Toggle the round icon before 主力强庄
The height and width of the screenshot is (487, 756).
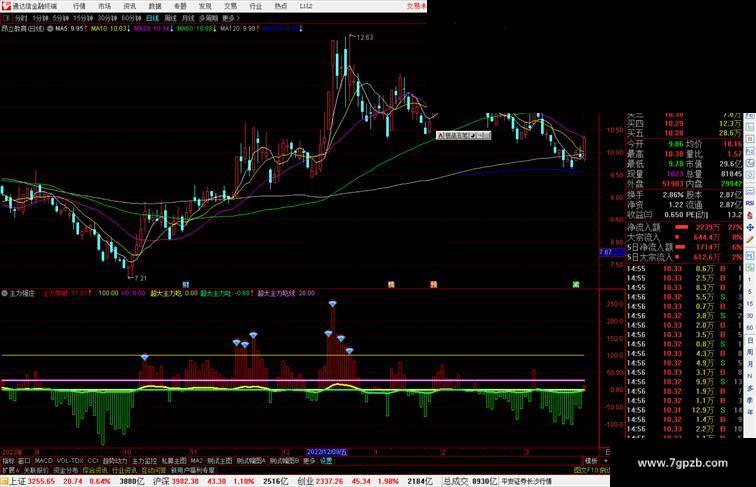(4, 293)
